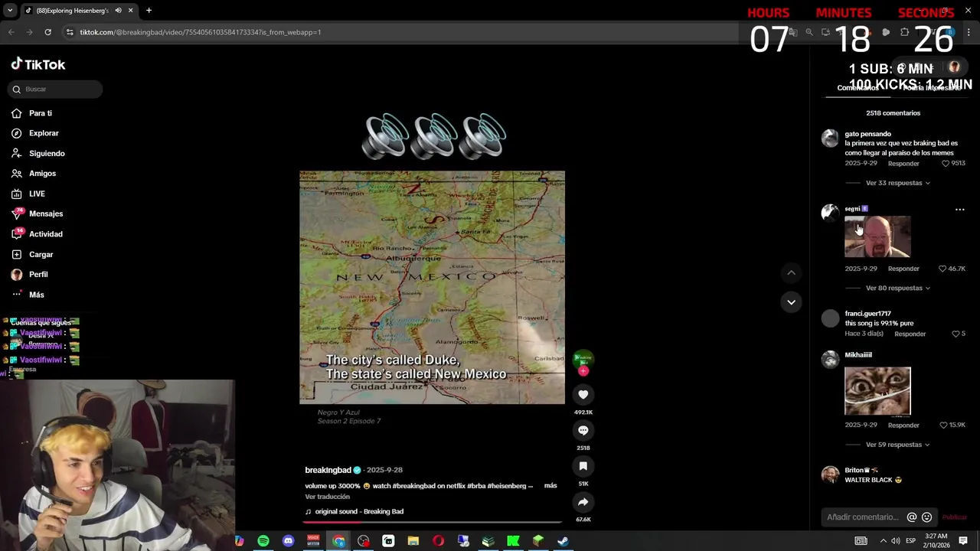This screenshot has width=980, height=551.
Task: Click the TikTok logo
Action: (x=38, y=64)
